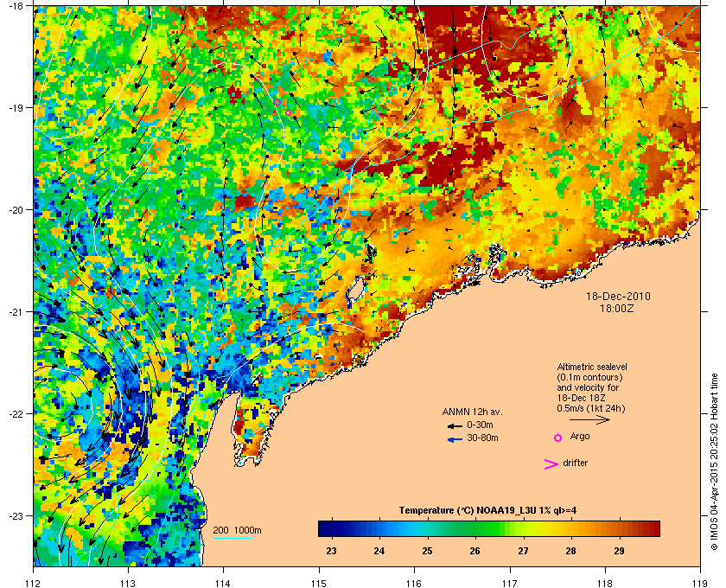Click the dark red end of the temperature colorbar
726x588 pixels.
tap(653, 528)
